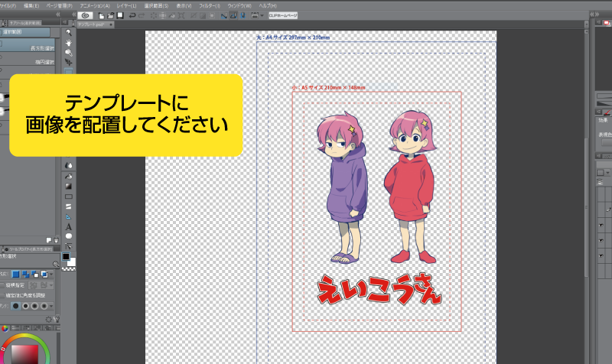Open the CLIP homepage button
This screenshot has height=364, width=612.
click(x=283, y=15)
